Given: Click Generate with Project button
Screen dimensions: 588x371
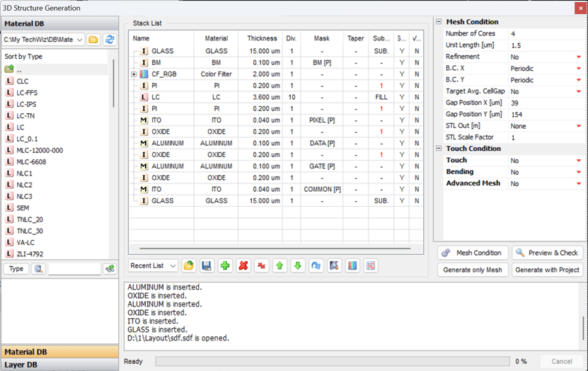Looking at the screenshot, I should pos(548,270).
